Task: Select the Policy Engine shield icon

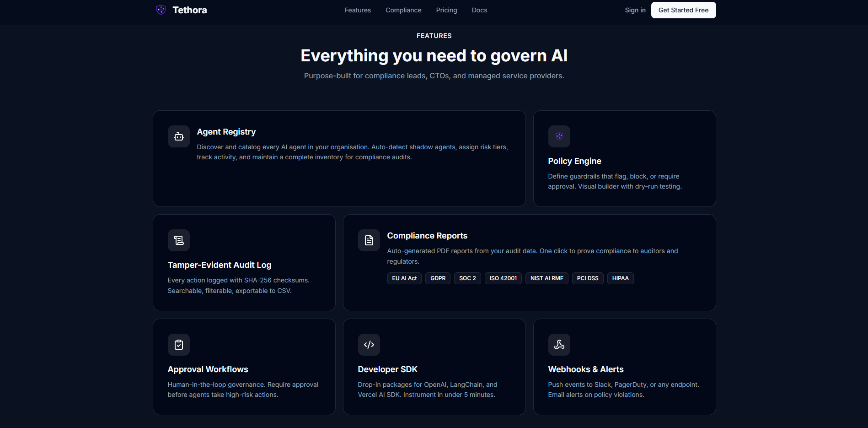Action: [559, 136]
